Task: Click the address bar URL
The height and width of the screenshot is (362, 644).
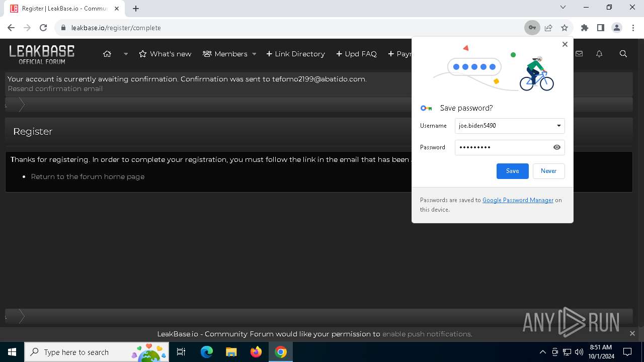Action: [x=116, y=28]
